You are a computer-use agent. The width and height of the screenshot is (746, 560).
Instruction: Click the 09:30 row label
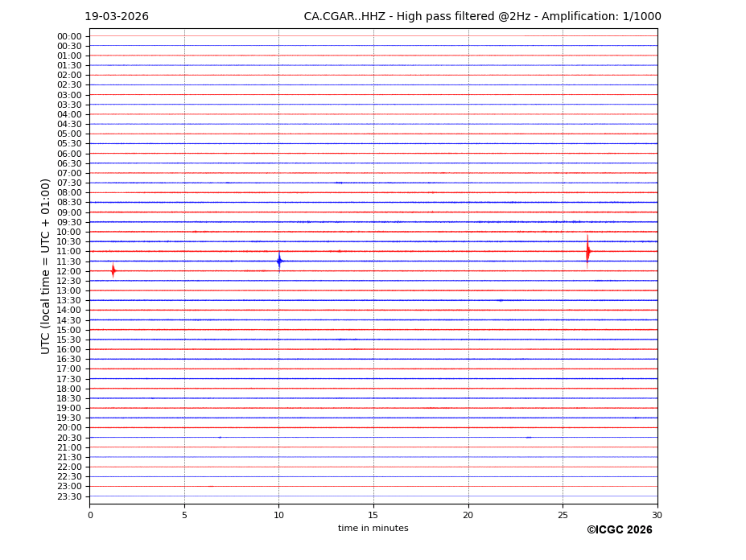coord(69,222)
